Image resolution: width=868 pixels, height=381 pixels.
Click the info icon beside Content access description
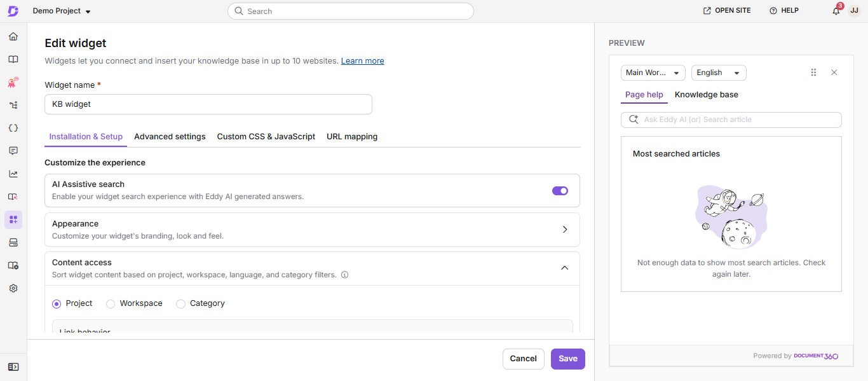click(x=344, y=275)
